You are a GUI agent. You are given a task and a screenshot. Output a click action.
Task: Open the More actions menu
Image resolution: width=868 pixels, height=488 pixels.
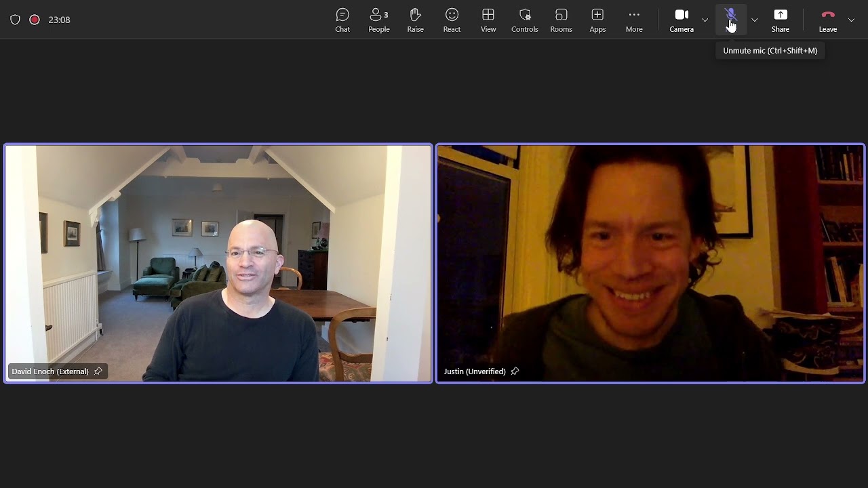pyautogui.click(x=634, y=20)
